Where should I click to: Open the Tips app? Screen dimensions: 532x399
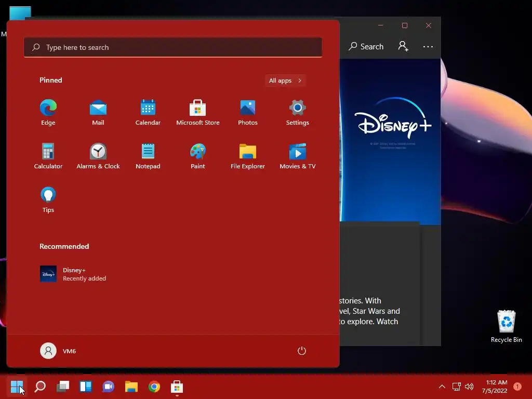pos(48,200)
